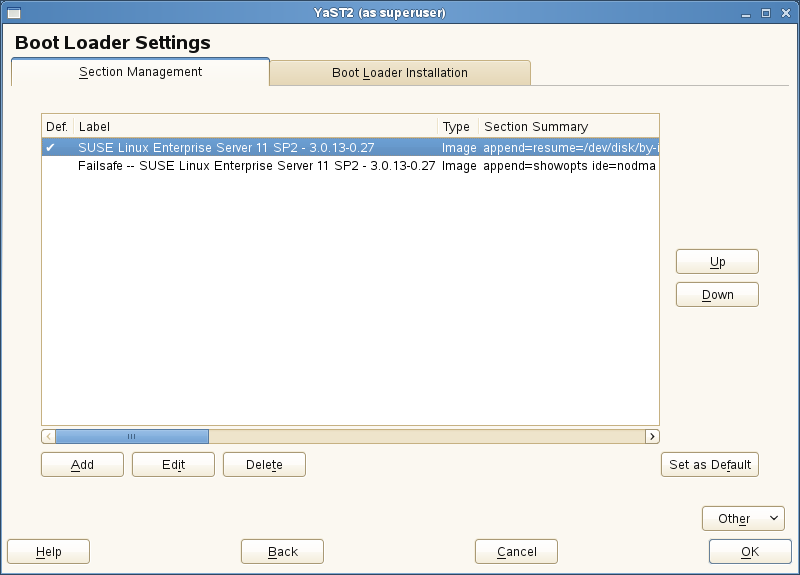This screenshot has width=800, height=575.
Task: Click the horizontal scrollbar thumb
Action: pos(132,436)
